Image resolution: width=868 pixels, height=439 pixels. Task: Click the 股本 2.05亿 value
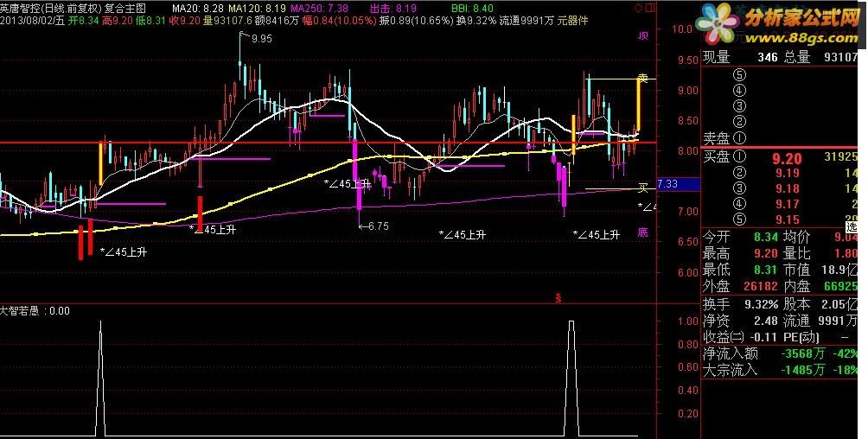[839, 304]
